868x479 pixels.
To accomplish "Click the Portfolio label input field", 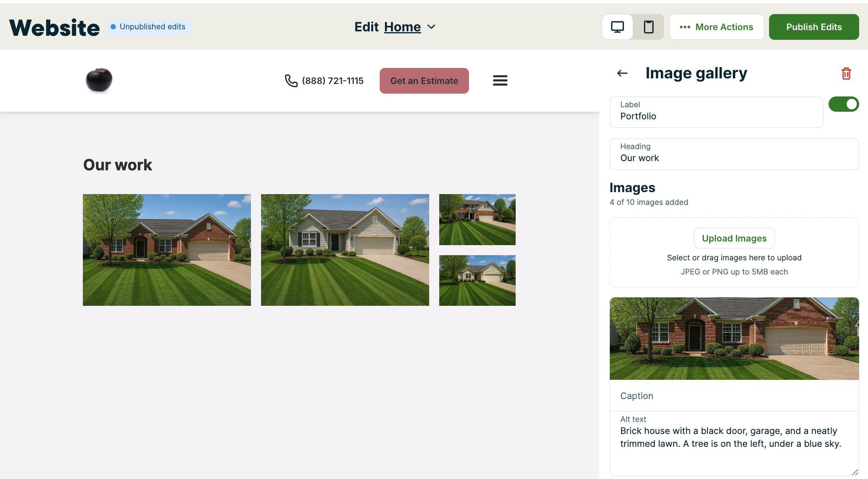I will [716, 116].
